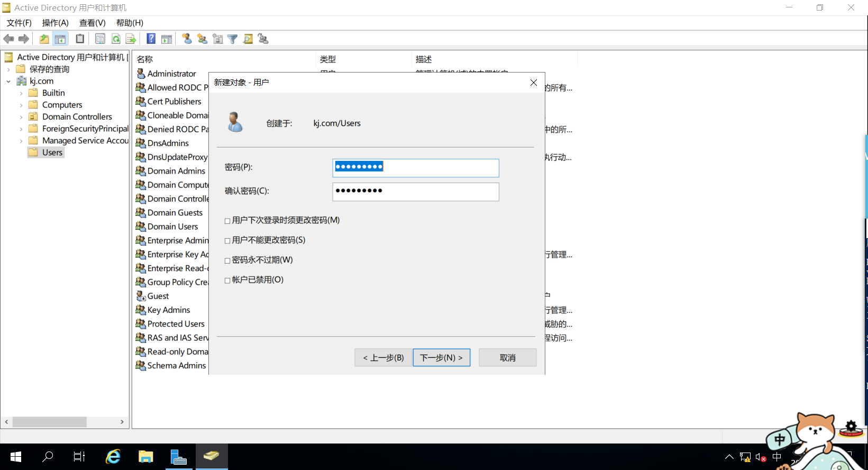The width and height of the screenshot is (868, 470).
Task: Open Help with the question mark icon
Action: [x=151, y=39]
